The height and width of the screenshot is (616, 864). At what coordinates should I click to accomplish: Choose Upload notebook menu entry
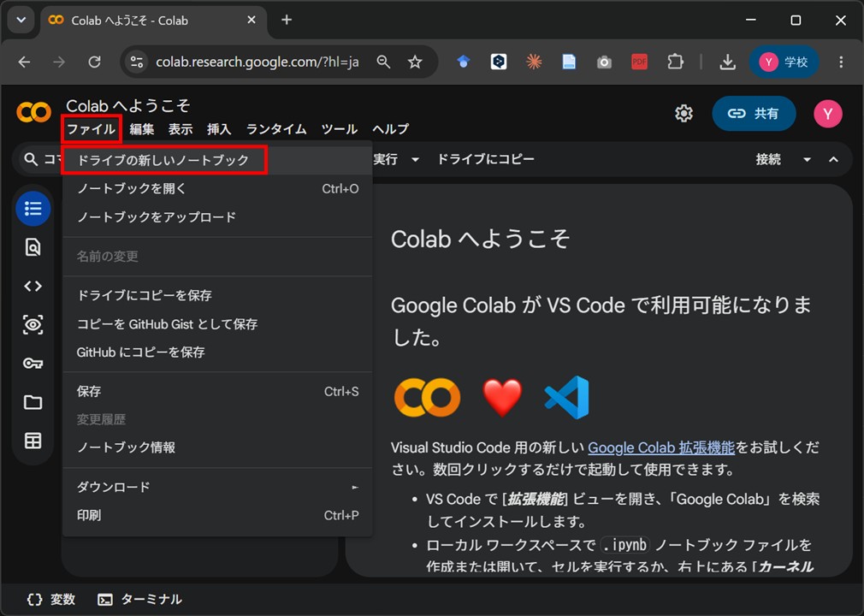pyautogui.click(x=217, y=217)
